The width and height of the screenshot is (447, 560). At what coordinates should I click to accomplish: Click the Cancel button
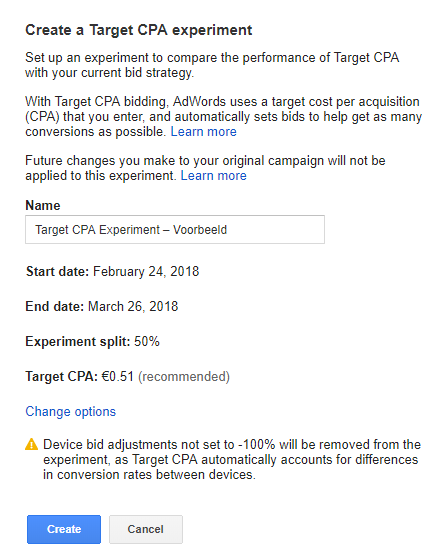point(146,529)
